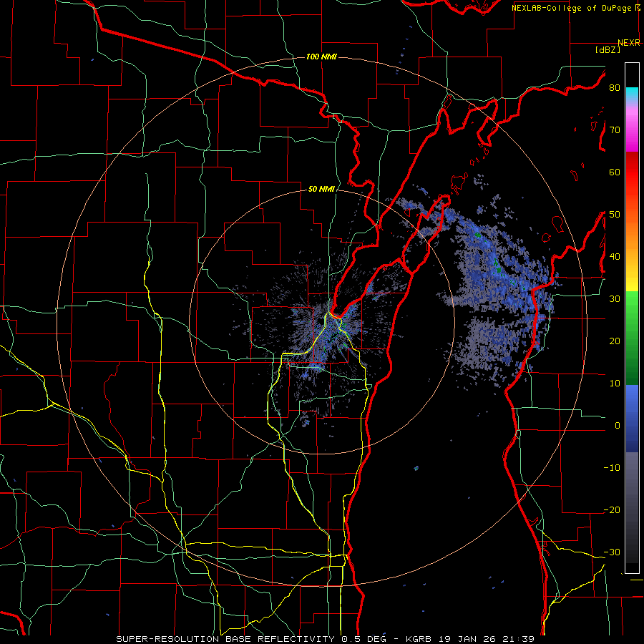Click the "19 JAN 26 21:39" timestamp
Screen dimensions: 644x644
(x=485, y=639)
